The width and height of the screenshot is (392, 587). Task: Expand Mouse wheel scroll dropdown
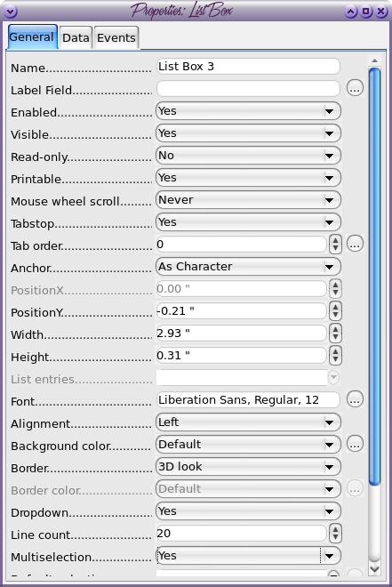pyautogui.click(x=248, y=200)
